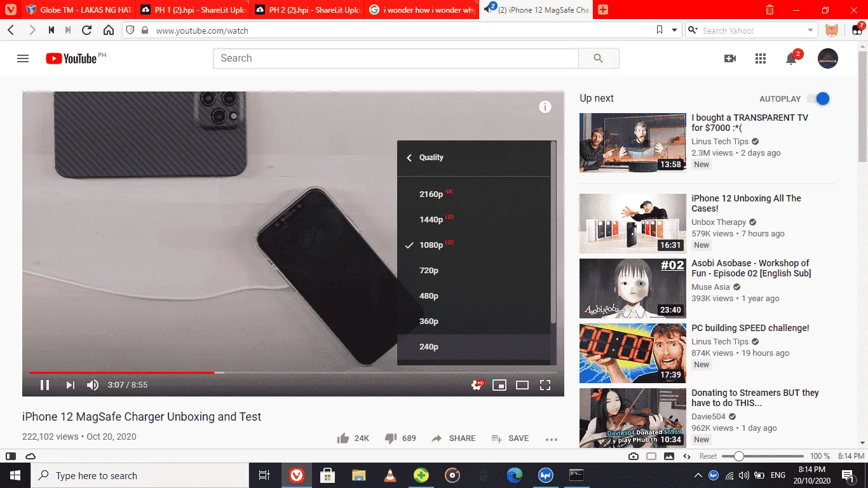The width and height of the screenshot is (868, 488).
Task: Enter full screen video
Action: (545, 385)
